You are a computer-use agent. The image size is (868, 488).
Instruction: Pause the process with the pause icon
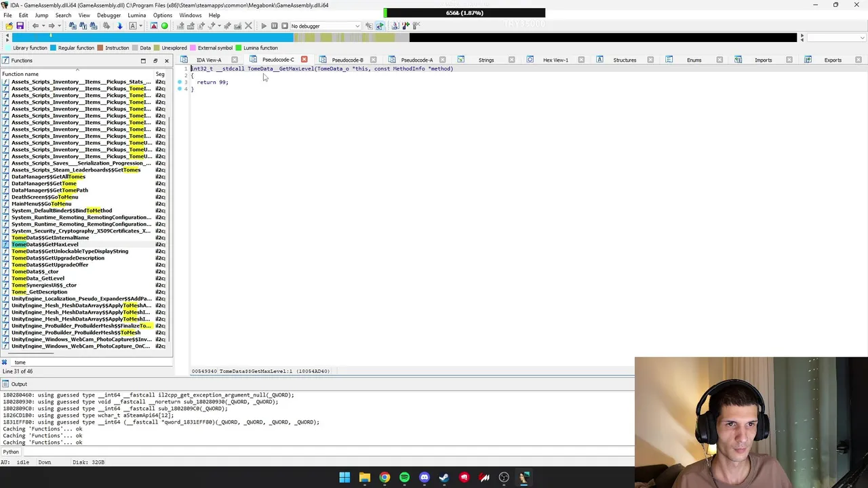pyautogui.click(x=274, y=26)
